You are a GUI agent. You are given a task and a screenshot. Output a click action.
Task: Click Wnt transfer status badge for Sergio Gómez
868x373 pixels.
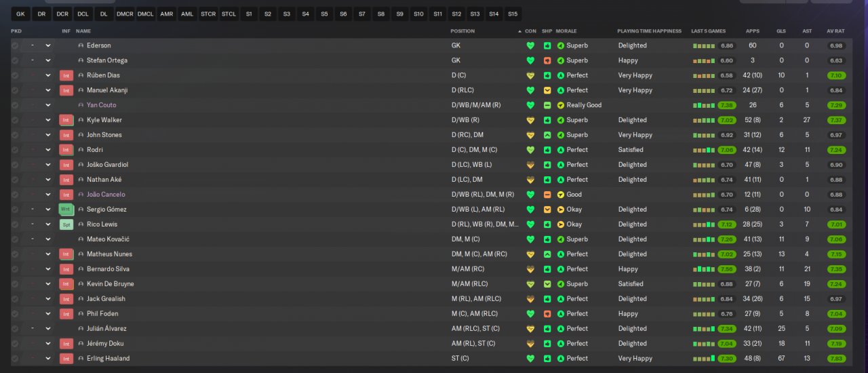point(66,210)
